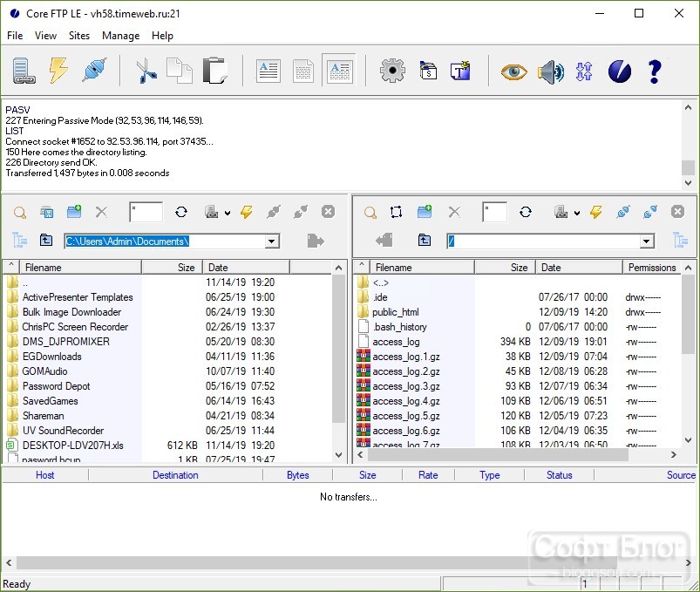Image resolution: width=700 pixels, height=592 pixels.
Task: Click the upload arrow button in local pane
Action: click(316, 242)
